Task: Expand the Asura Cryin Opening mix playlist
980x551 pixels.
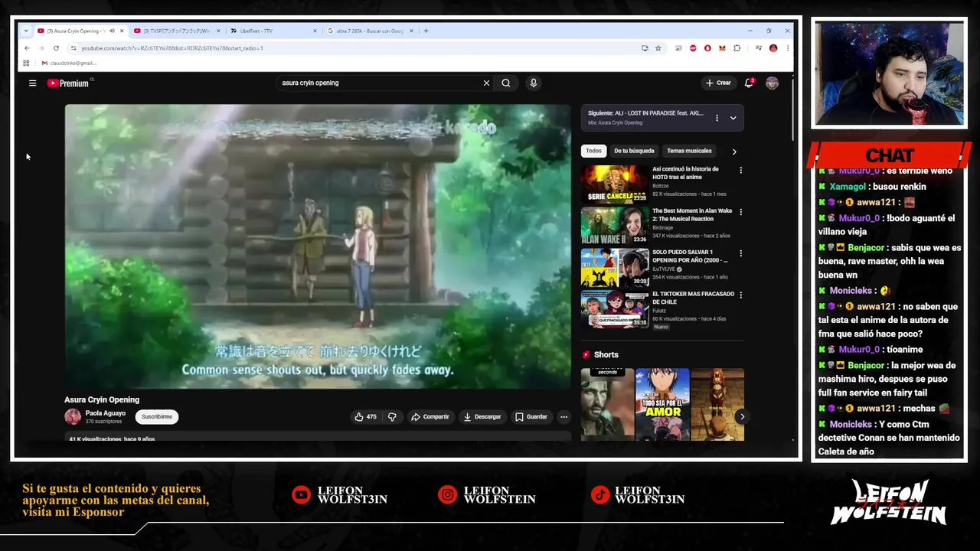Action: pyautogui.click(x=733, y=118)
